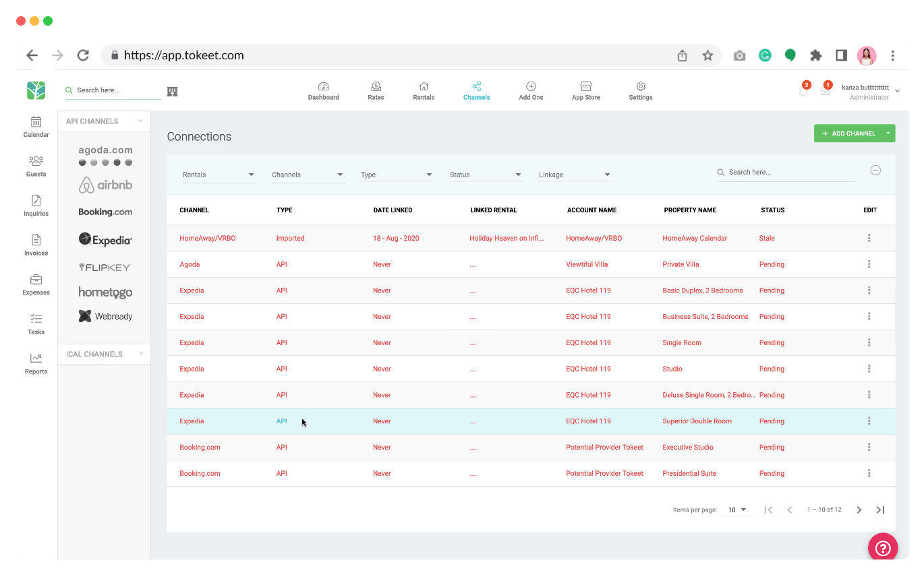Open the Rentals filter dropdown
Viewport: 924px width, 577px height.
[x=219, y=175]
